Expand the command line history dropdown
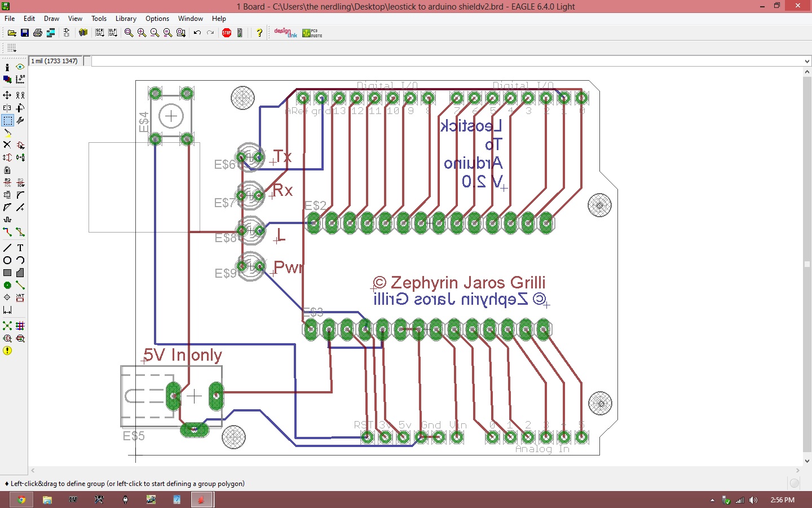Viewport: 812px width, 508px height. (x=807, y=61)
